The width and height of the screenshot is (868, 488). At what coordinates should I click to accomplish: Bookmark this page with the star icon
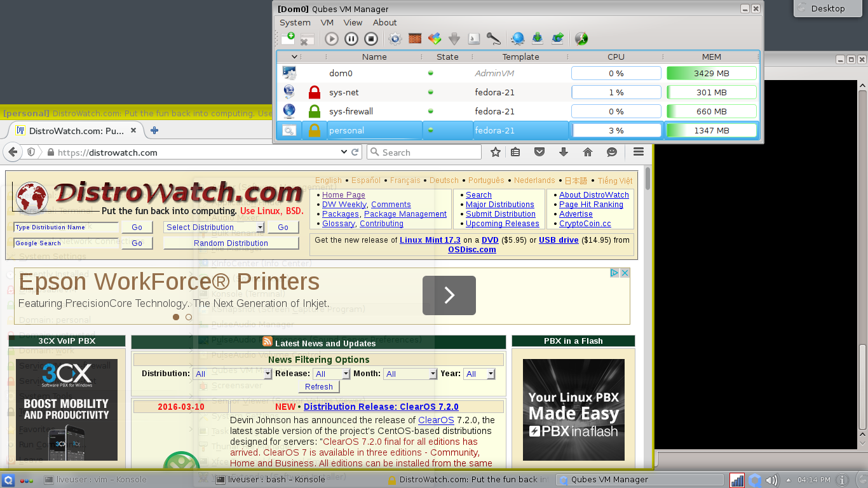[496, 152]
